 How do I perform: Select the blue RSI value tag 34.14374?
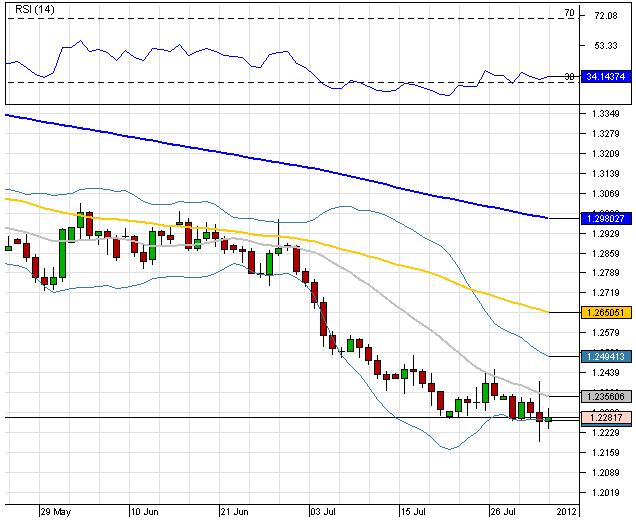[606, 76]
